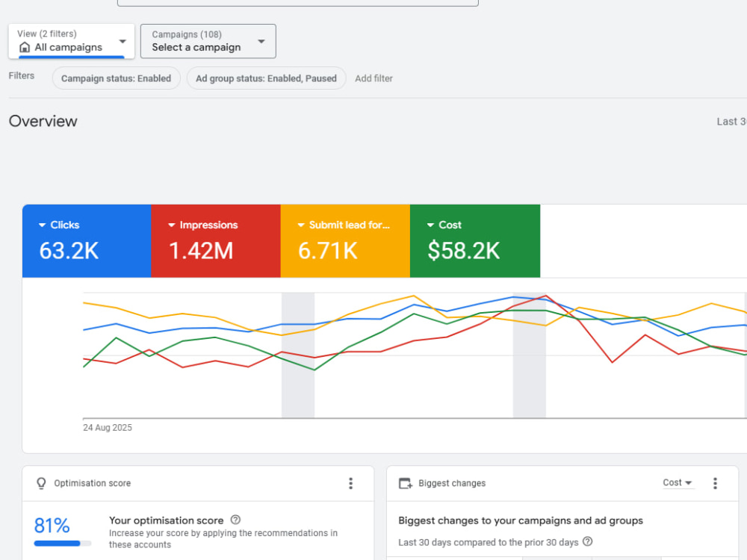Select the red 1.42M impressions scorecard

pyautogui.click(x=216, y=241)
